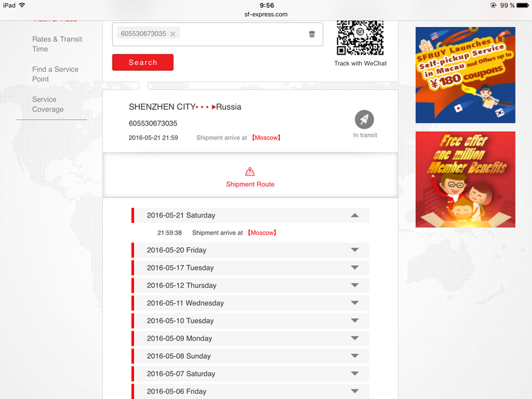Collapse the 2016-05-21 Saturday section

pos(354,215)
